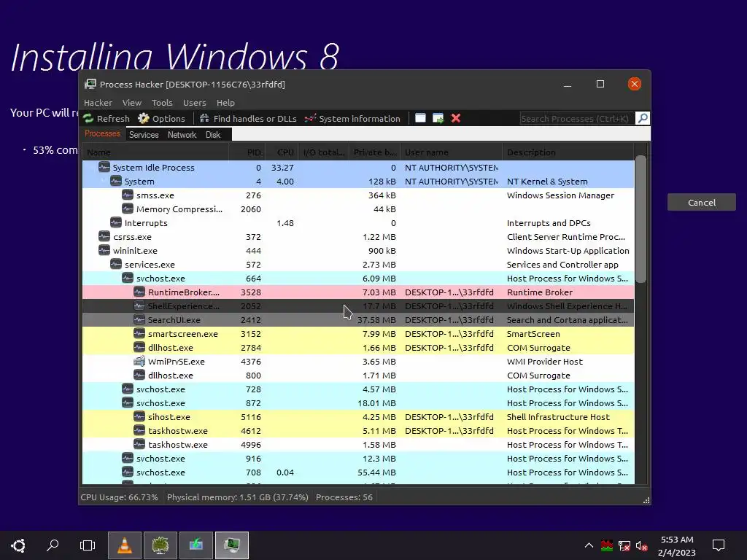Select the Memory Compressi... process row
The height and width of the screenshot is (560, 747).
357,209
